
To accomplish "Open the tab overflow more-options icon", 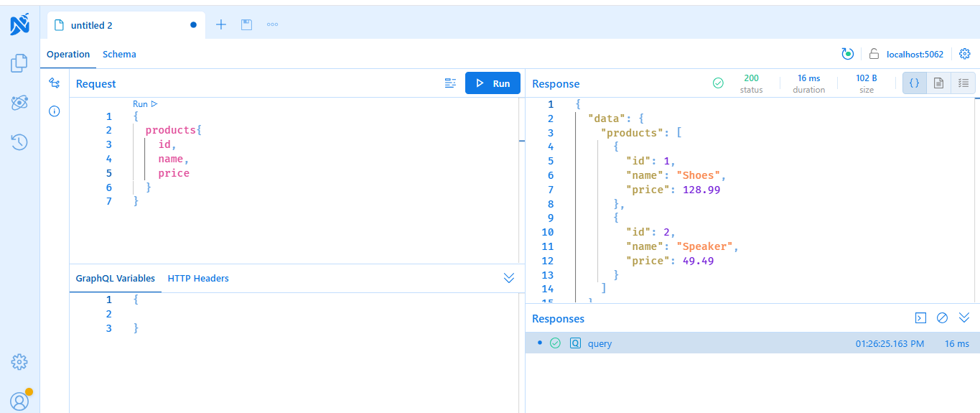I will point(272,24).
